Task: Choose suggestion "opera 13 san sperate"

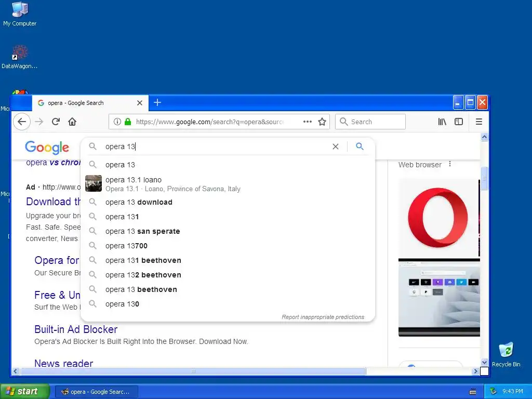Action: pos(228,231)
